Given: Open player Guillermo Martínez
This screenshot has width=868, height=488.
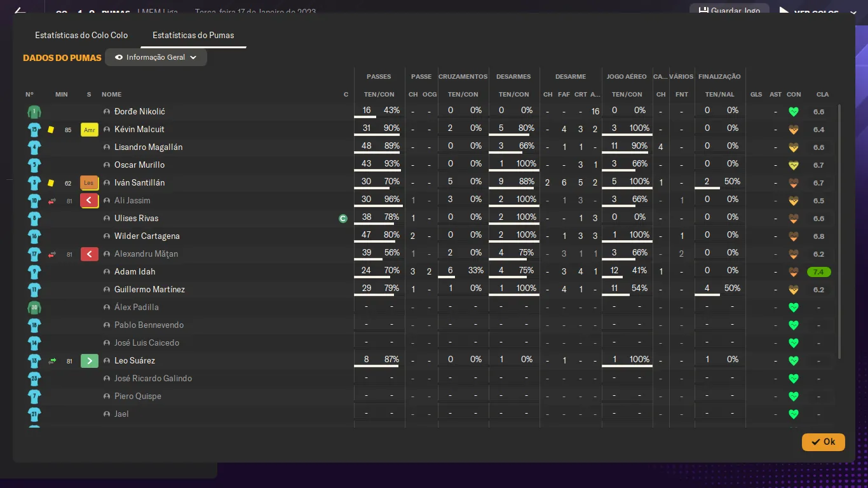Looking at the screenshot, I should coord(149,290).
